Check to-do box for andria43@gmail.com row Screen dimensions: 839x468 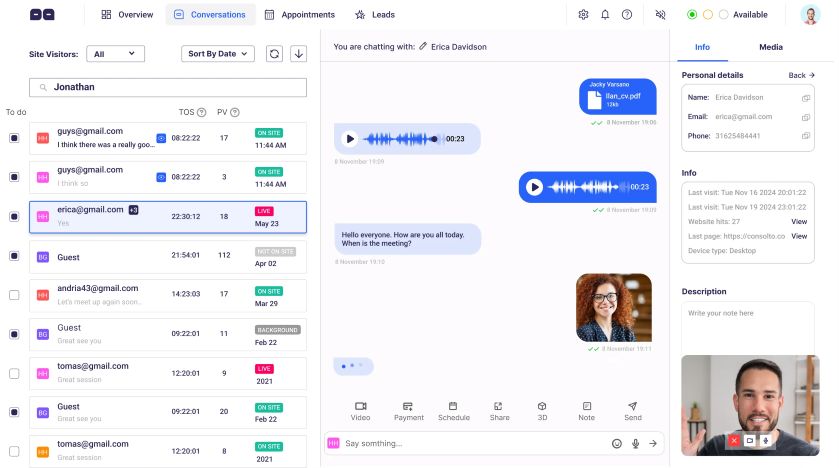[x=14, y=295]
